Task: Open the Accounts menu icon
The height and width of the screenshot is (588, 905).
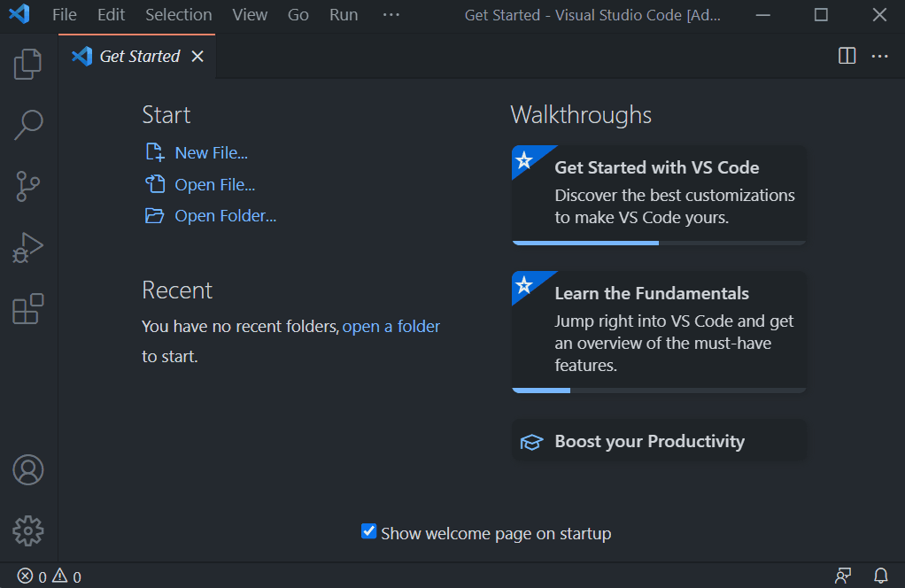Action: pyautogui.click(x=27, y=469)
